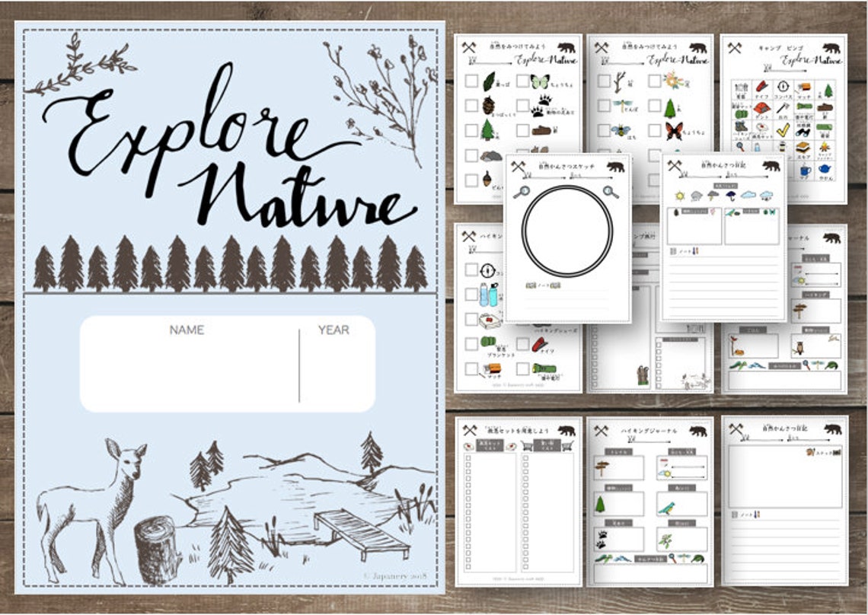Select the compass icon on the hiking checklist

[x=487, y=270]
